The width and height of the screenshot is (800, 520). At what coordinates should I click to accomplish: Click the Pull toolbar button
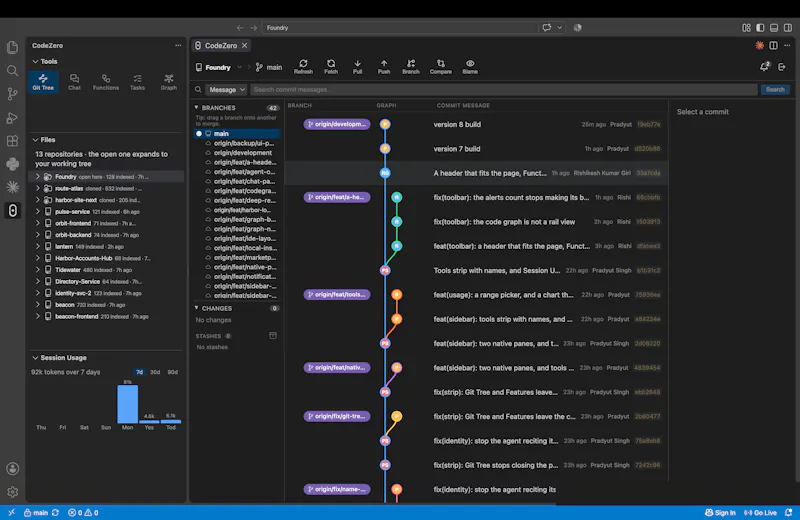pyautogui.click(x=357, y=66)
